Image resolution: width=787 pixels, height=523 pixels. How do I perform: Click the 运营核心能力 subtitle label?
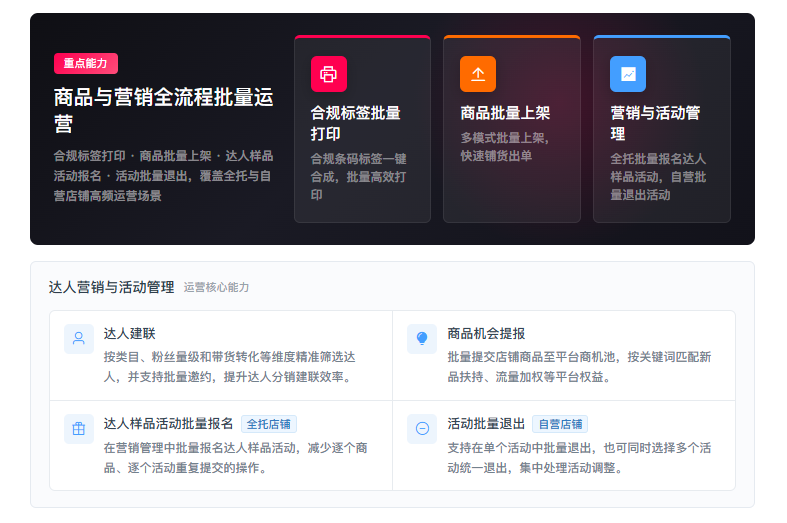coord(216,288)
